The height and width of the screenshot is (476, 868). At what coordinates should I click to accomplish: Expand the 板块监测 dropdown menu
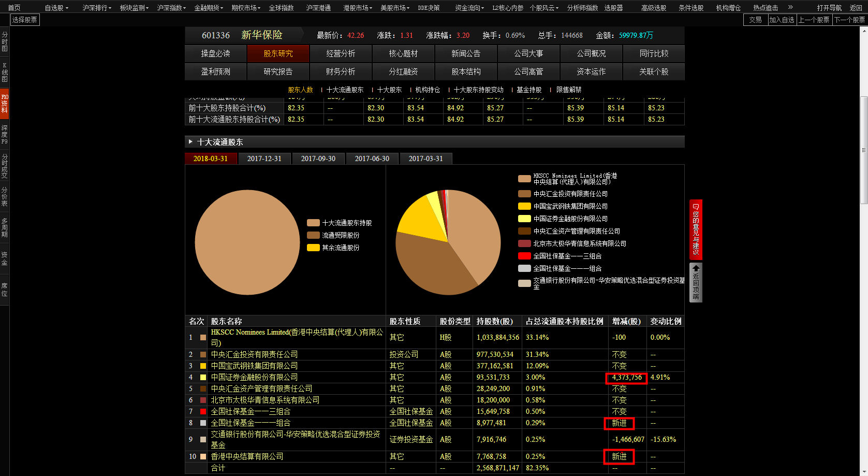[x=134, y=8]
